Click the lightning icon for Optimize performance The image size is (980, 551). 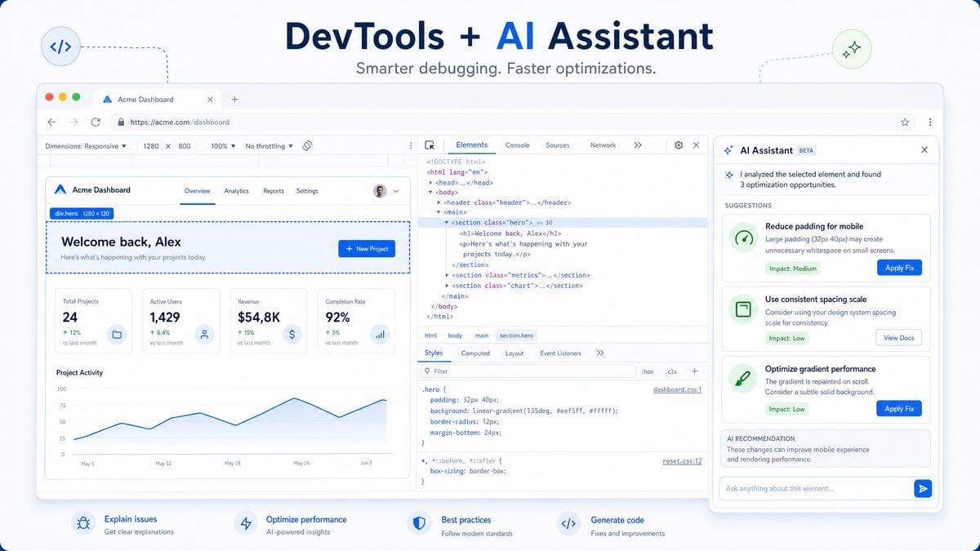pos(244,523)
